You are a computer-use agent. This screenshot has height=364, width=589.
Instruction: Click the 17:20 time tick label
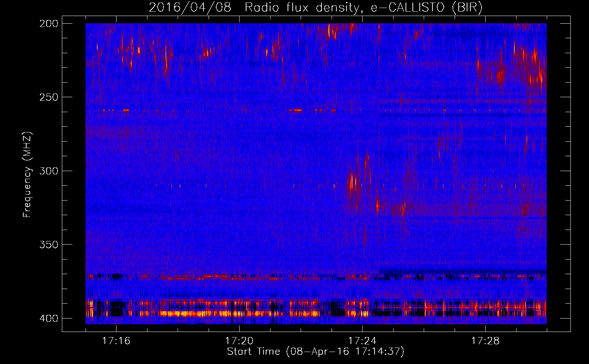(x=239, y=341)
